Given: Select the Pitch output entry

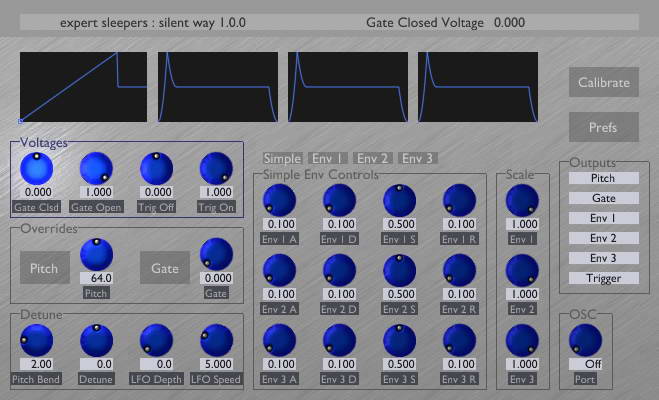Looking at the screenshot, I should click(604, 178).
